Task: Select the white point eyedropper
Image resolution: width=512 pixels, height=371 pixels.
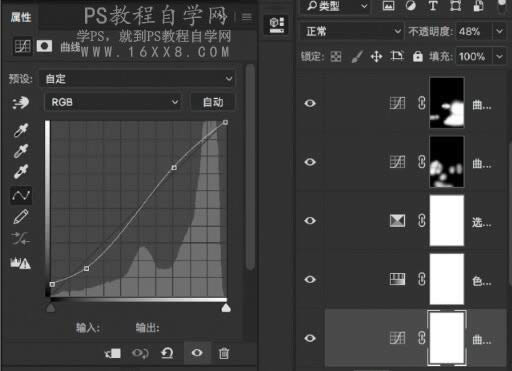Action: coord(21,172)
